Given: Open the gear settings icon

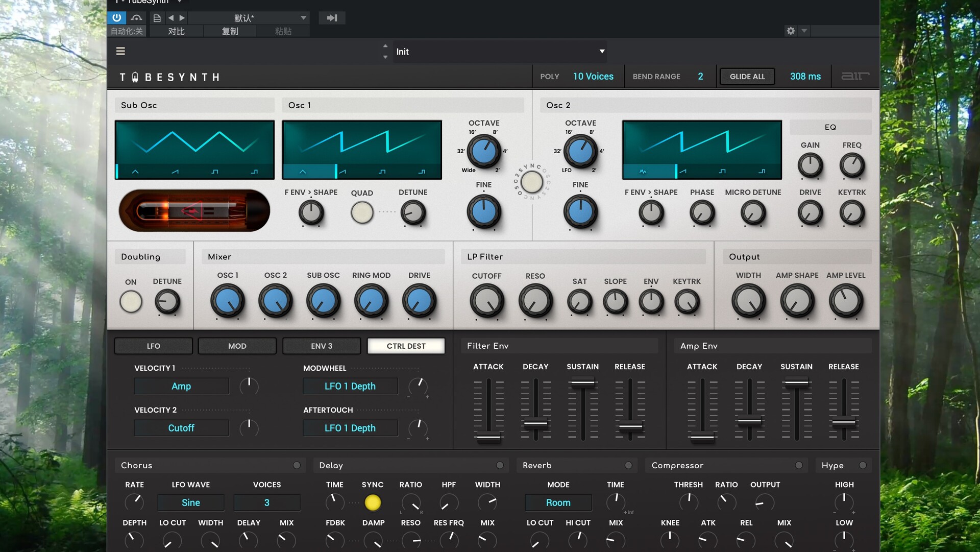Looking at the screenshot, I should pyautogui.click(x=791, y=31).
